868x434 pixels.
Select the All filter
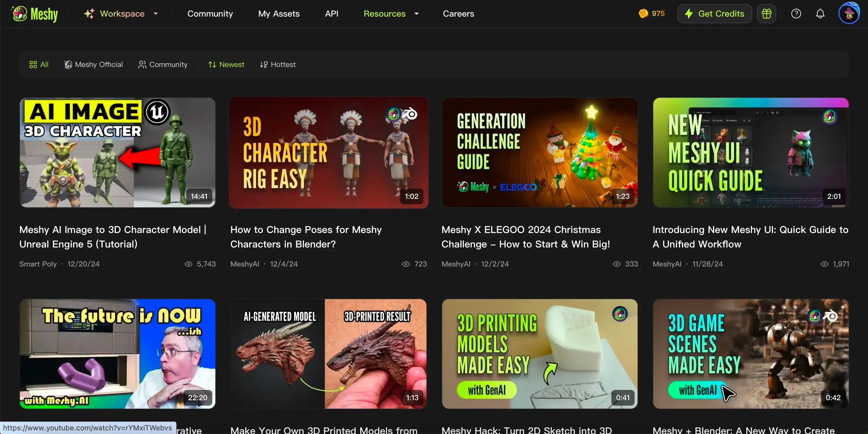click(x=39, y=64)
